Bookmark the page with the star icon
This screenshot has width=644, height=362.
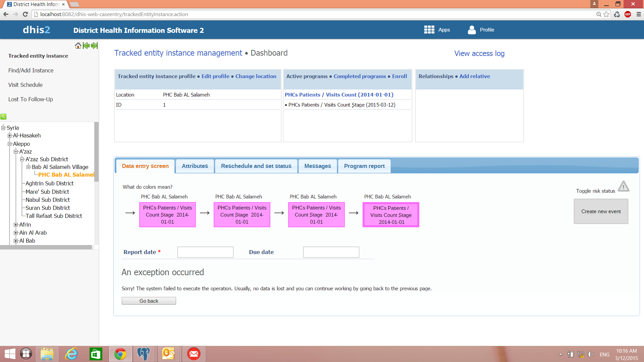[606, 14]
